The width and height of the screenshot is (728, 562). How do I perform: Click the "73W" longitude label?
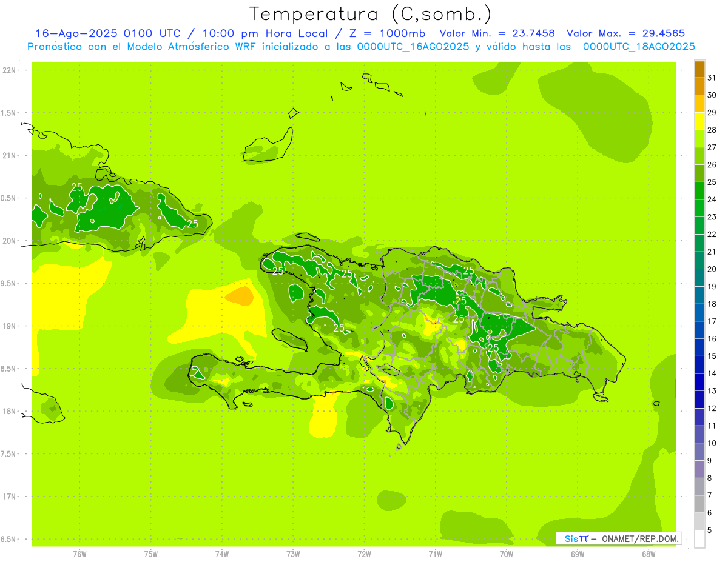pyautogui.click(x=293, y=554)
